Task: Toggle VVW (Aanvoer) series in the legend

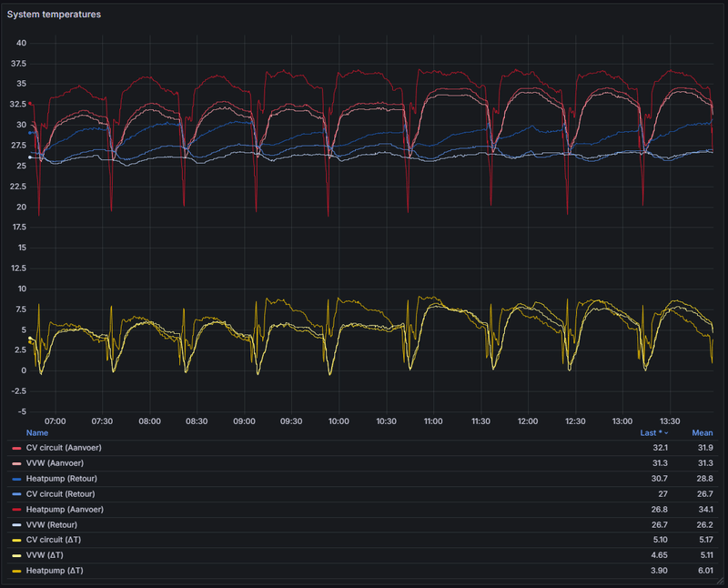Action: [56, 463]
